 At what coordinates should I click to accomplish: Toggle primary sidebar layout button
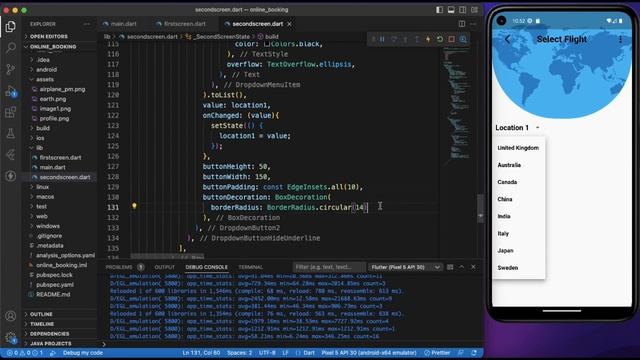click(440, 10)
